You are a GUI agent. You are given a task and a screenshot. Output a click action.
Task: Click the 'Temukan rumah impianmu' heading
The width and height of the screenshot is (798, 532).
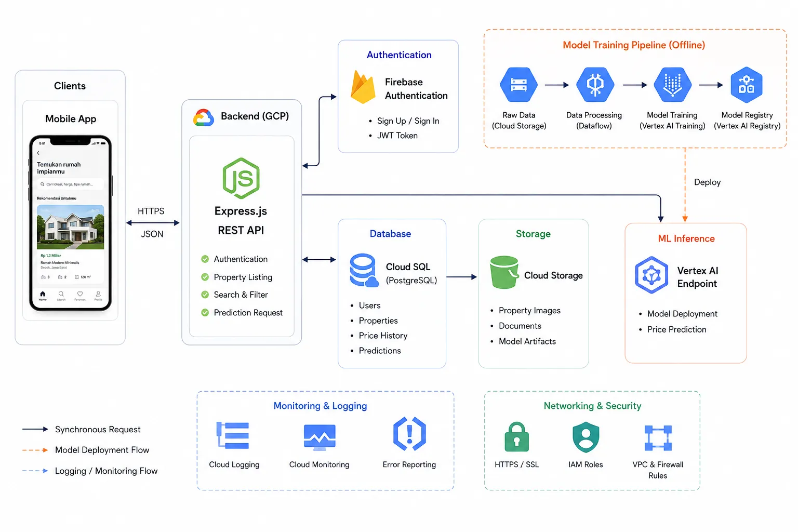(x=59, y=168)
